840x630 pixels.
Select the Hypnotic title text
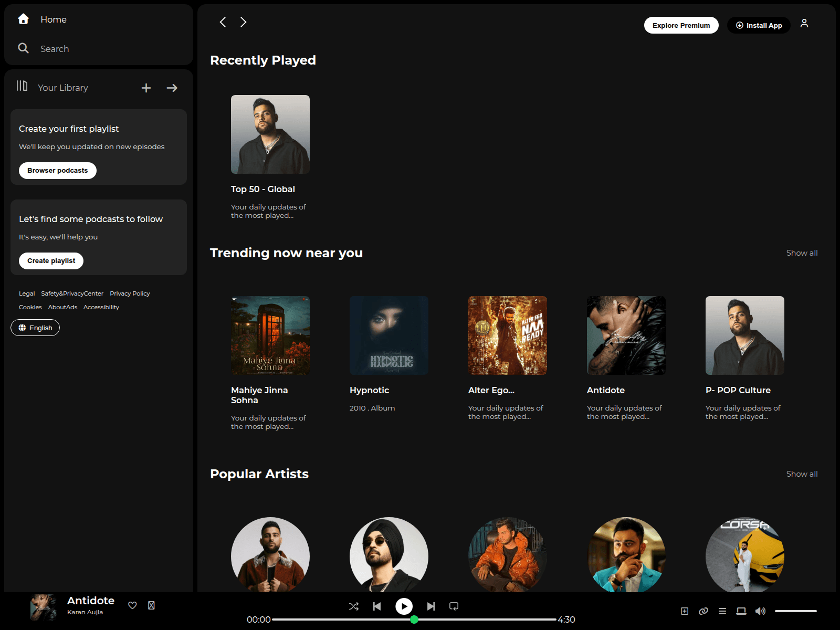click(x=370, y=390)
